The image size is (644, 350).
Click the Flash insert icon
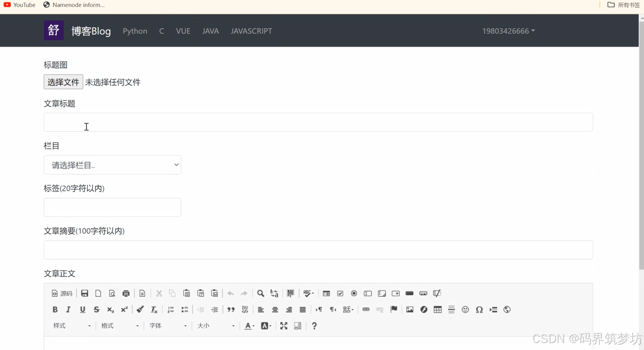424,310
